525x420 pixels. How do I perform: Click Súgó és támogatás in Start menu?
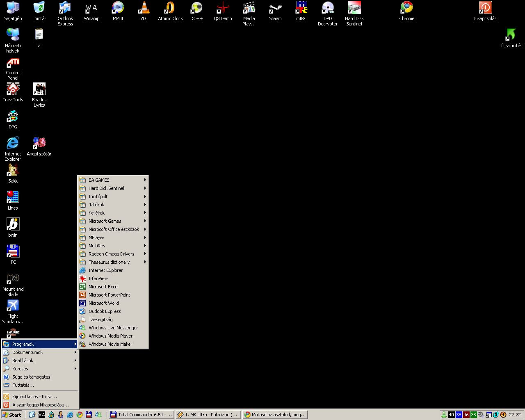(40, 377)
